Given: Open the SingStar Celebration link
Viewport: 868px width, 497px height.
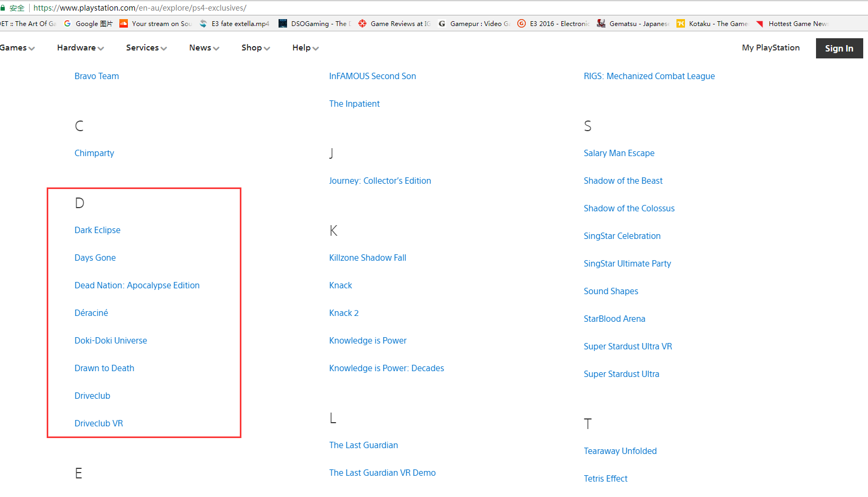Looking at the screenshot, I should tap(622, 236).
